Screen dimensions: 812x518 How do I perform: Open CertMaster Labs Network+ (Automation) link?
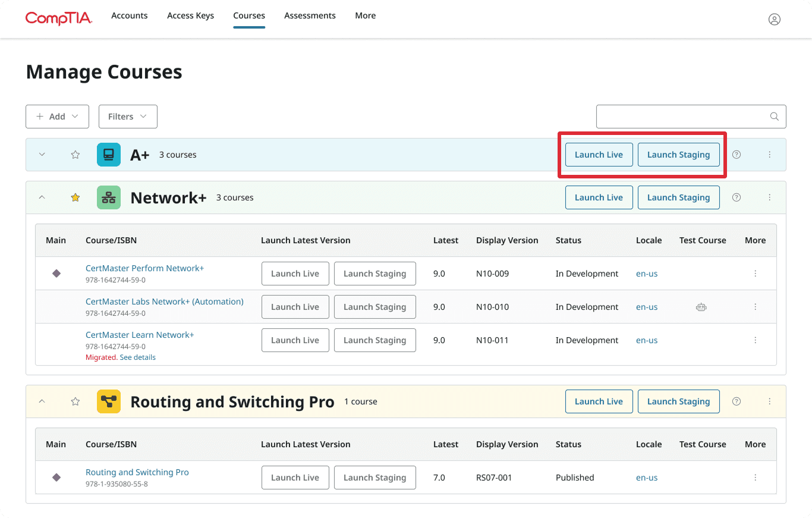pos(165,302)
